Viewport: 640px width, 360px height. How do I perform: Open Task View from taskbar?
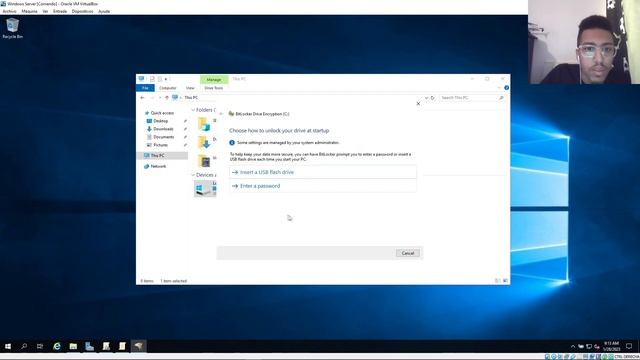40,346
